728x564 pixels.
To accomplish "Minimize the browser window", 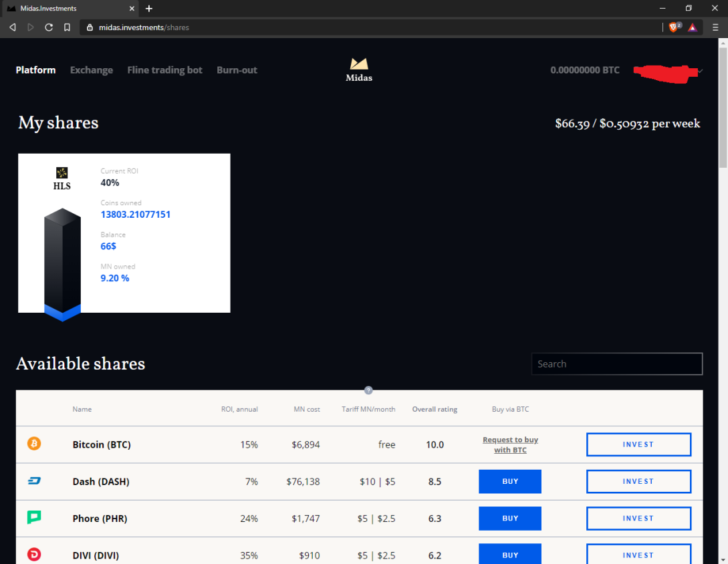I will click(x=662, y=9).
